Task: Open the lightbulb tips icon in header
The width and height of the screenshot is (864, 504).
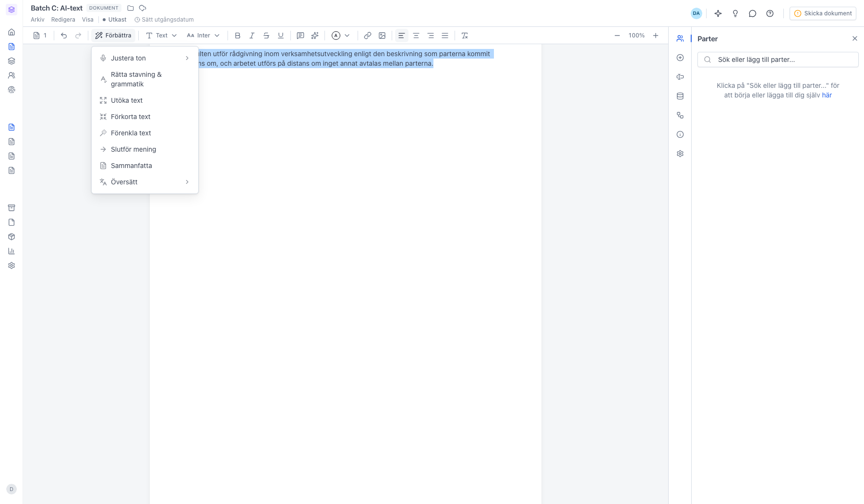Action: click(x=735, y=13)
